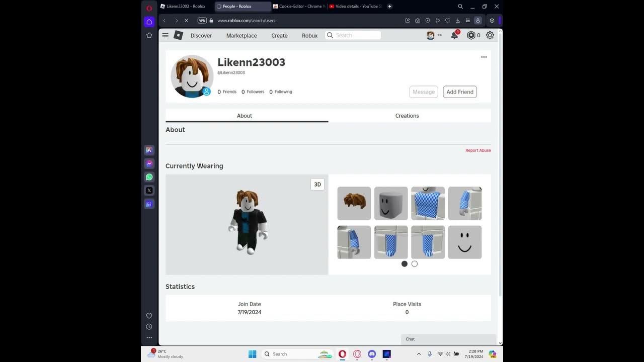Image resolution: width=644 pixels, height=362 pixels.
Task: Go forward with browser forward arrow
Action: coord(176,21)
